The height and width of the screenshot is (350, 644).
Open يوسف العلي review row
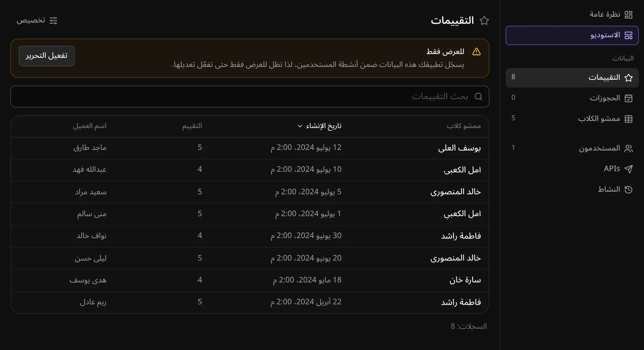click(250, 148)
